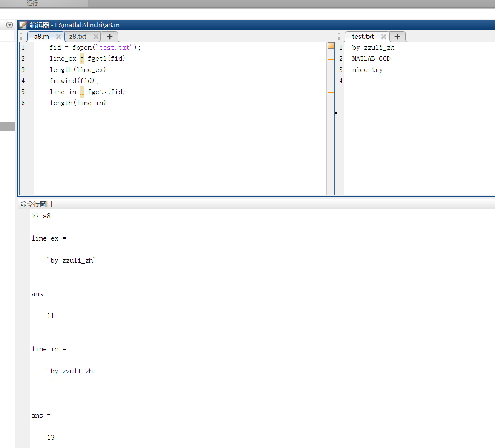Place cursor in 'fgets(fid)' code
The image size is (495, 448).
tap(106, 92)
